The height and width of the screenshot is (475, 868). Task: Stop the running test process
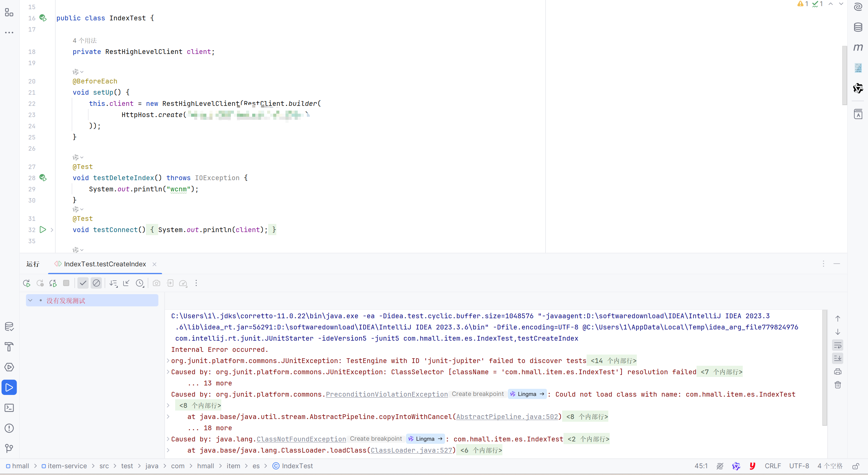67,283
